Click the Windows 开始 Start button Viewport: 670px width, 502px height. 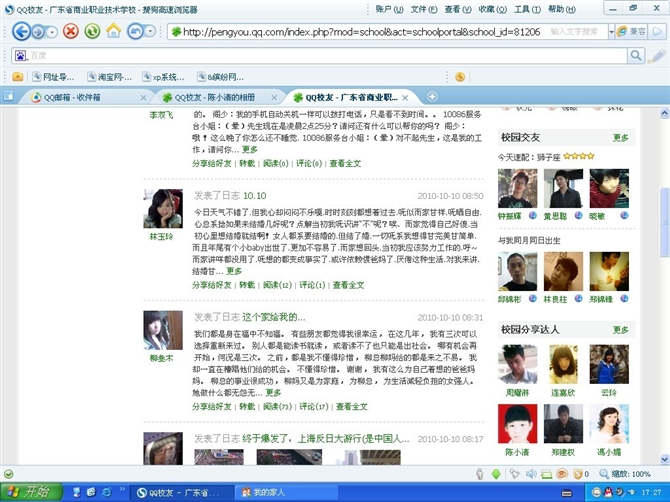31,492
